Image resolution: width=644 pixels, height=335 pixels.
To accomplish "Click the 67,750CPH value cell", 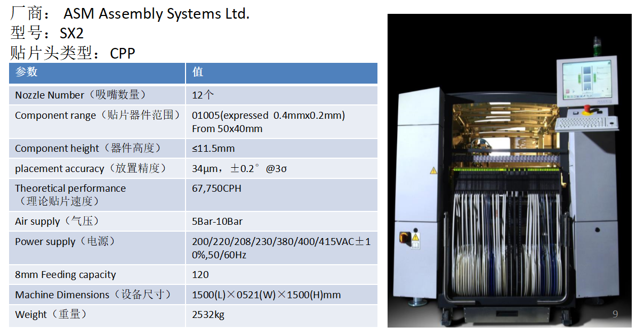I will coord(216,189).
